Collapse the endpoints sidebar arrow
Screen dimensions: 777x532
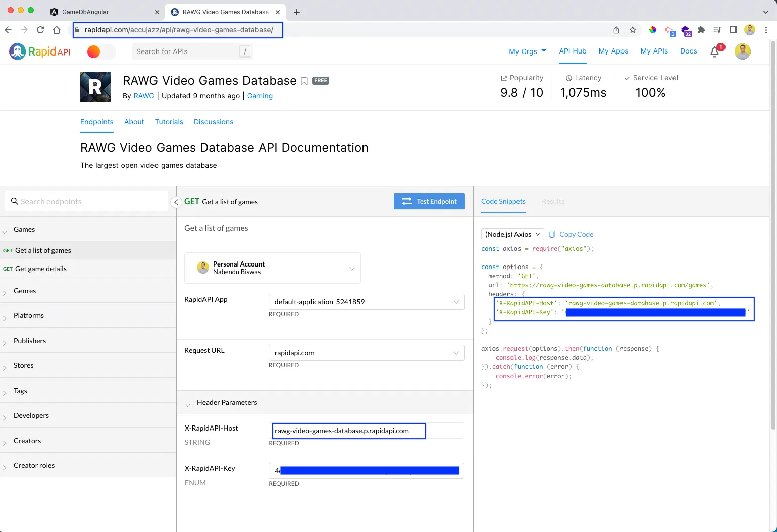[x=176, y=202]
